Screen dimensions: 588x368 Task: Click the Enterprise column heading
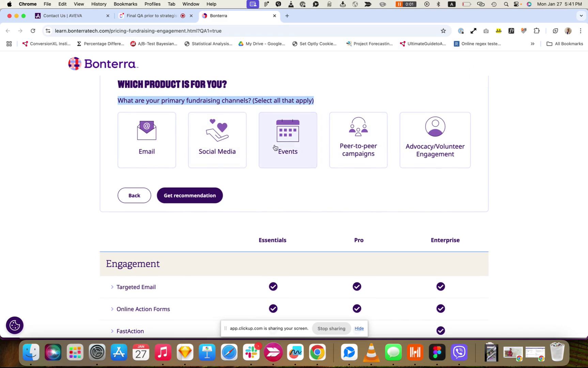[445, 240]
